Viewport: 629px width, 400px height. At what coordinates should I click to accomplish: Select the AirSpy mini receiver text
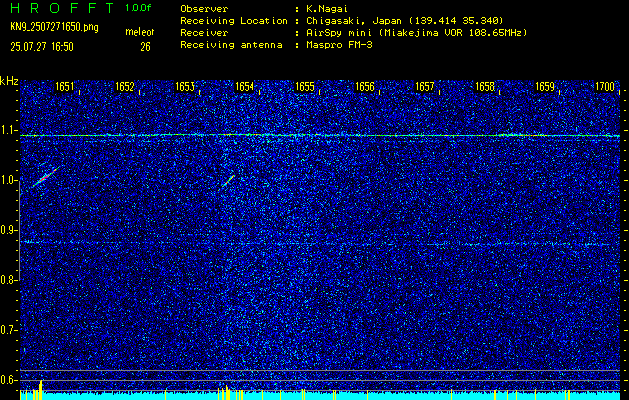coord(417,33)
